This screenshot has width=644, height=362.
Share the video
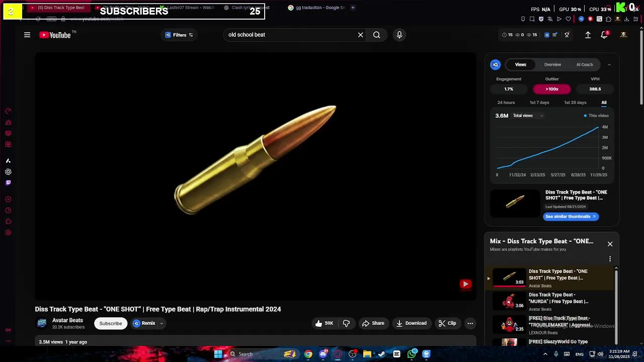click(373, 323)
